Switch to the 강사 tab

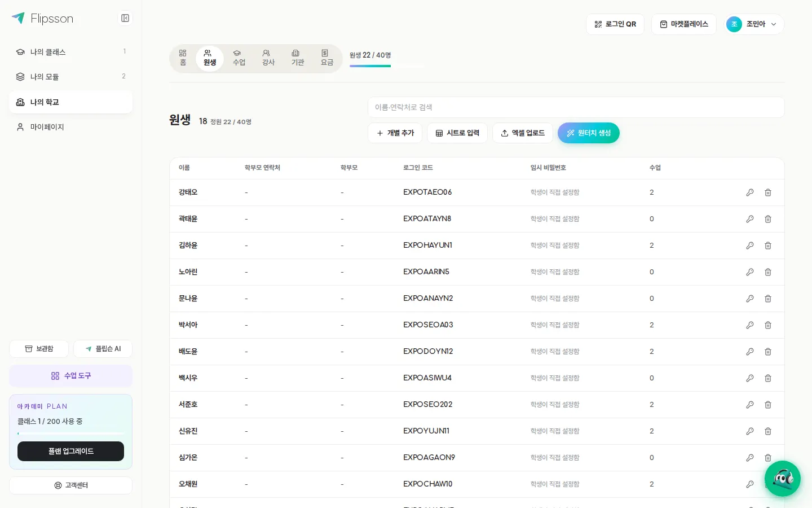tap(268, 58)
